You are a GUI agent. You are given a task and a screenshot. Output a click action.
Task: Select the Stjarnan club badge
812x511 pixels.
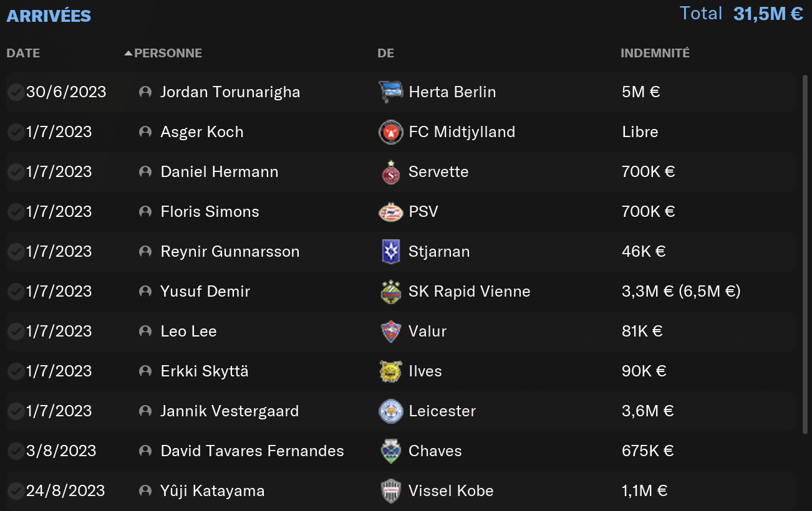(x=391, y=252)
